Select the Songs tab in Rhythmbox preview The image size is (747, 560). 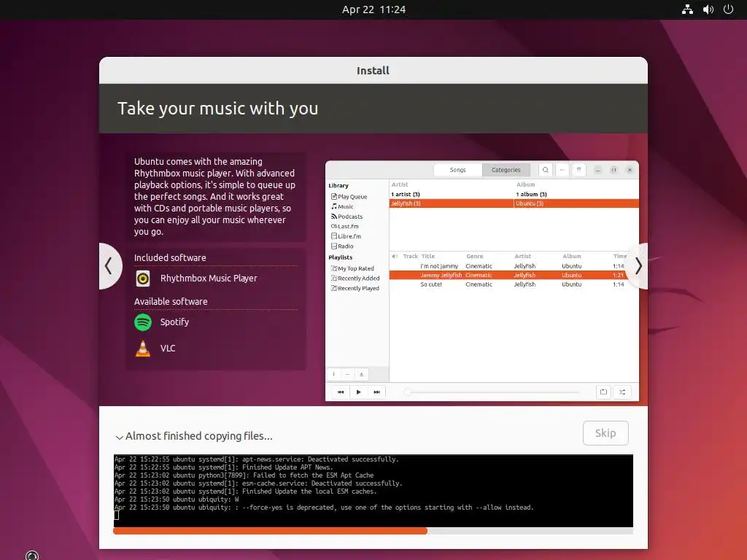458,170
